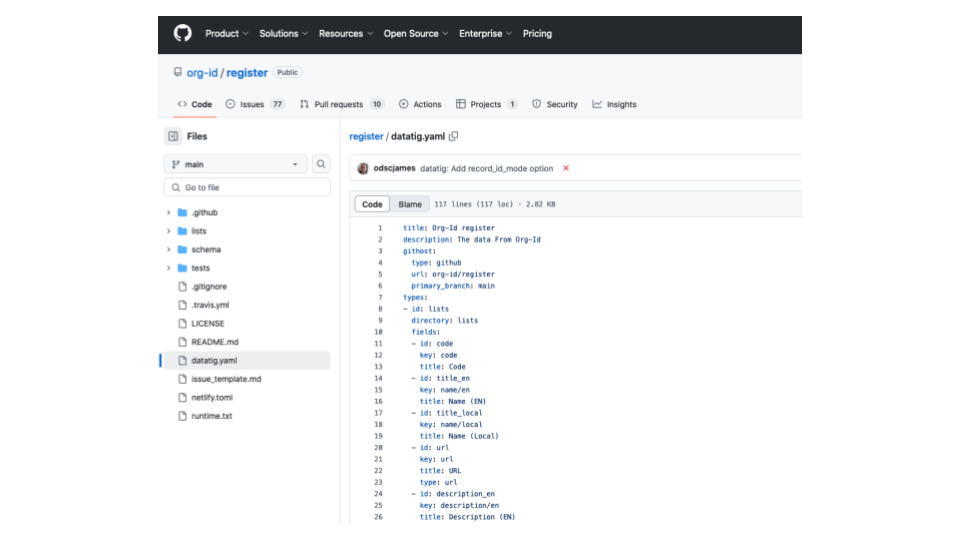Switch to the Security tab
Viewport: 960px width, 540px height.
(555, 104)
